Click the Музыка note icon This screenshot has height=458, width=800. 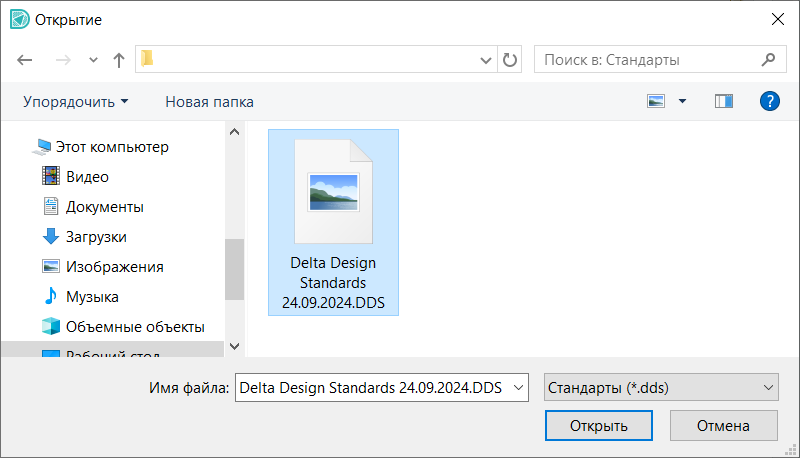click(51, 296)
